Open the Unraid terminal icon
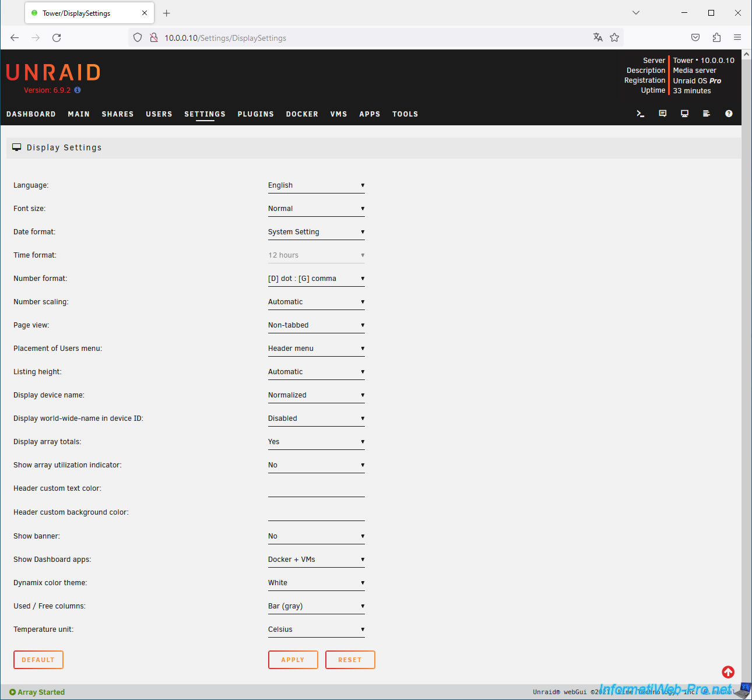752x700 pixels. point(640,114)
